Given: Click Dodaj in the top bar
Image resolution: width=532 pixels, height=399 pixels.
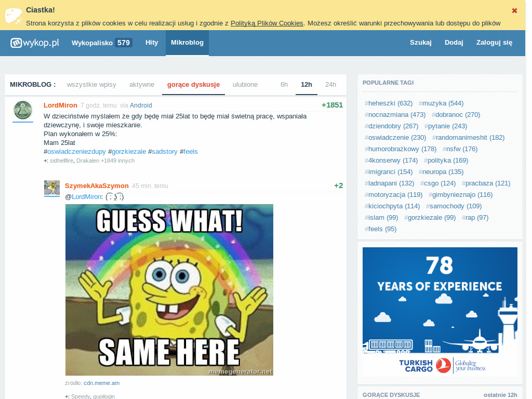Looking at the screenshot, I should click(454, 43).
